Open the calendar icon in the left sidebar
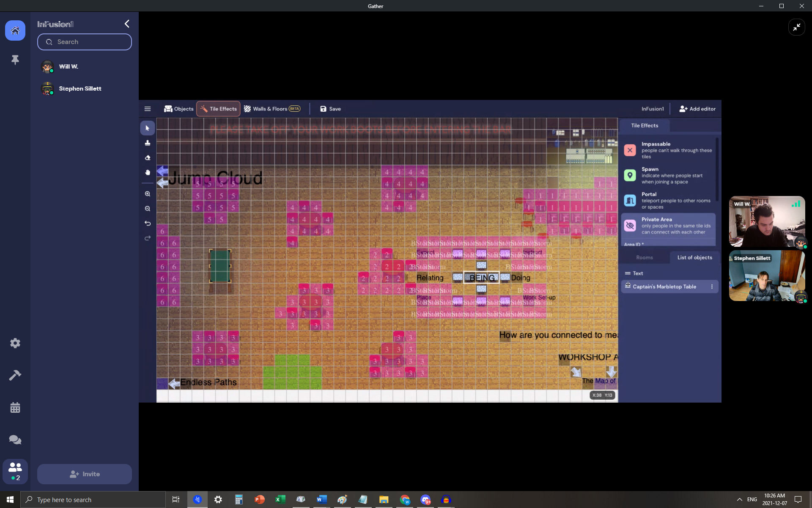 (15, 408)
